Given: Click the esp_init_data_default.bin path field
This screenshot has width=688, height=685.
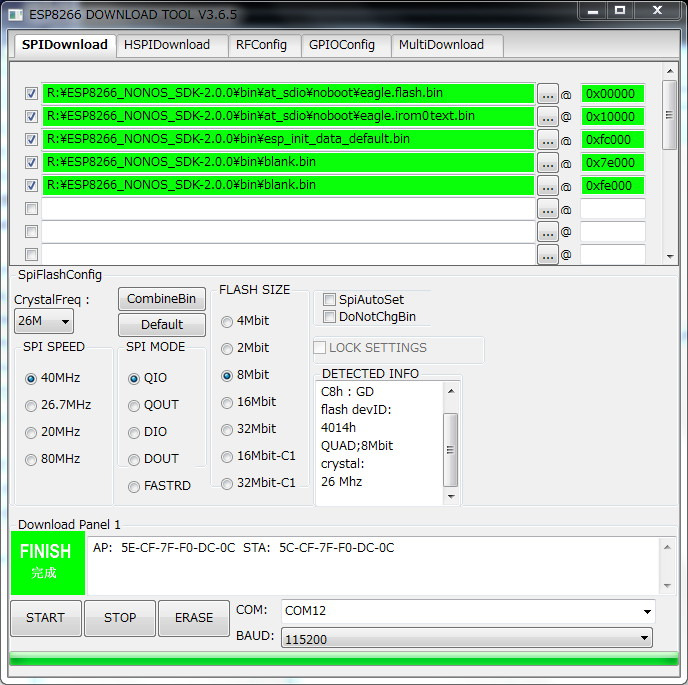Looking at the screenshot, I should (x=288, y=139).
